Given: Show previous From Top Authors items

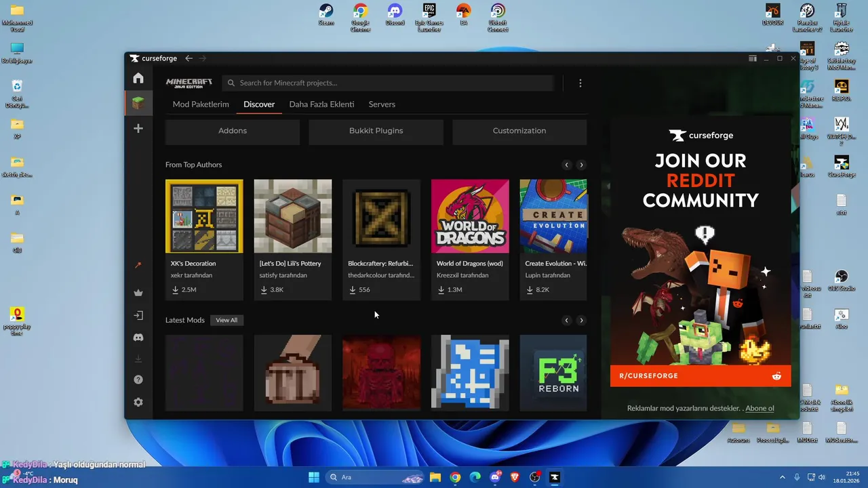Looking at the screenshot, I should pos(566,165).
